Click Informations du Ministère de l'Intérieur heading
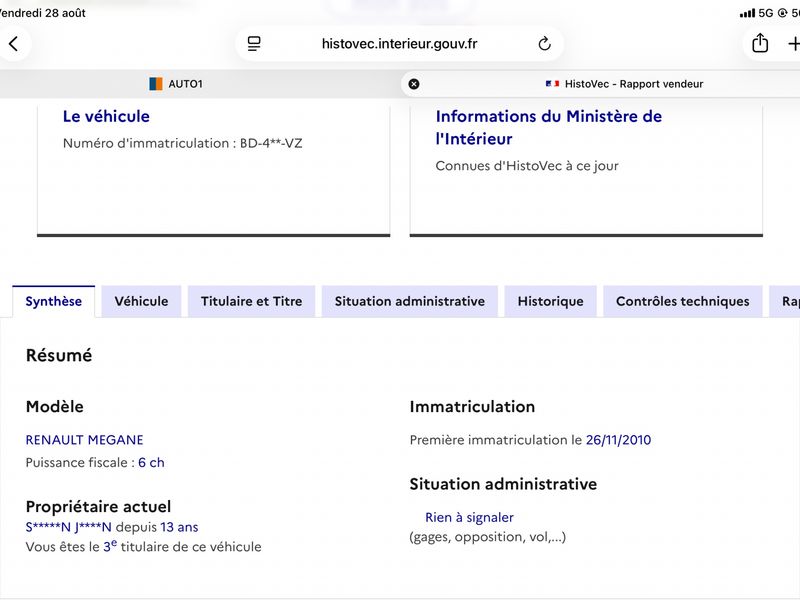The image size is (800, 600). 548,128
